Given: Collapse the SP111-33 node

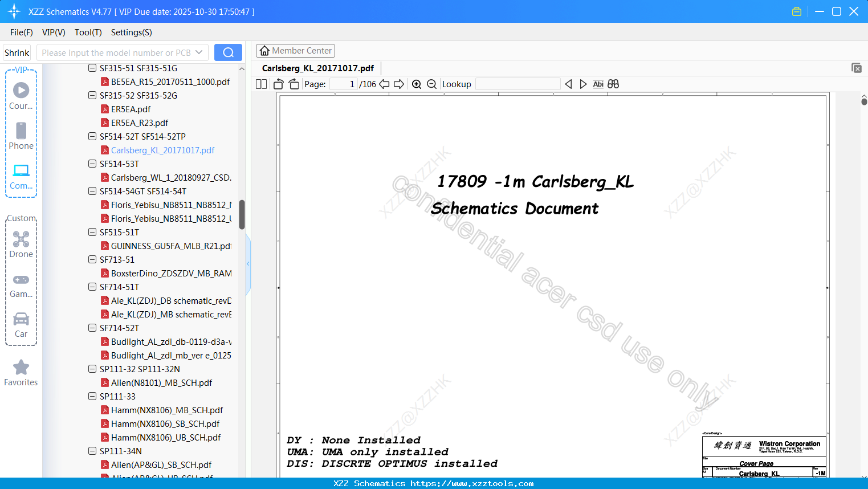Looking at the screenshot, I should click(x=92, y=396).
